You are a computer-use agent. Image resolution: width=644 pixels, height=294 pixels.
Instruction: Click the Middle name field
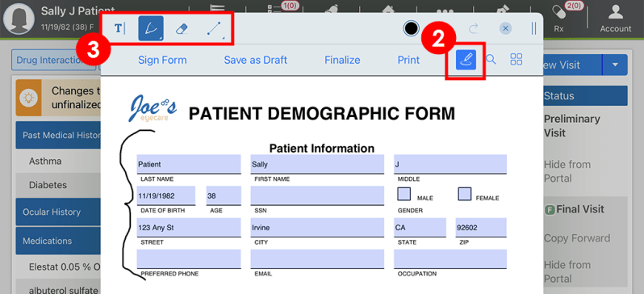(450, 165)
